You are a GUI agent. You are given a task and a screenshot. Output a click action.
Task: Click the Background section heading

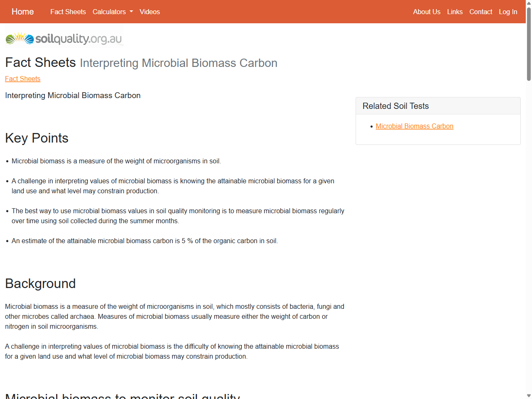pyautogui.click(x=40, y=283)
